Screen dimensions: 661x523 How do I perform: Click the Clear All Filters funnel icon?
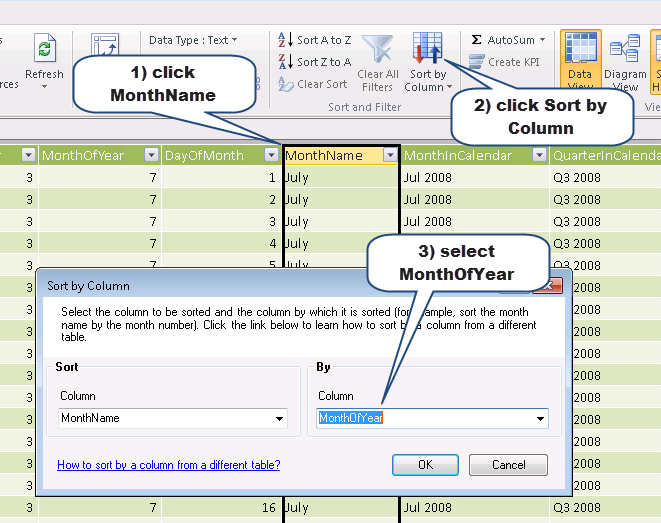tap(378, 49)
